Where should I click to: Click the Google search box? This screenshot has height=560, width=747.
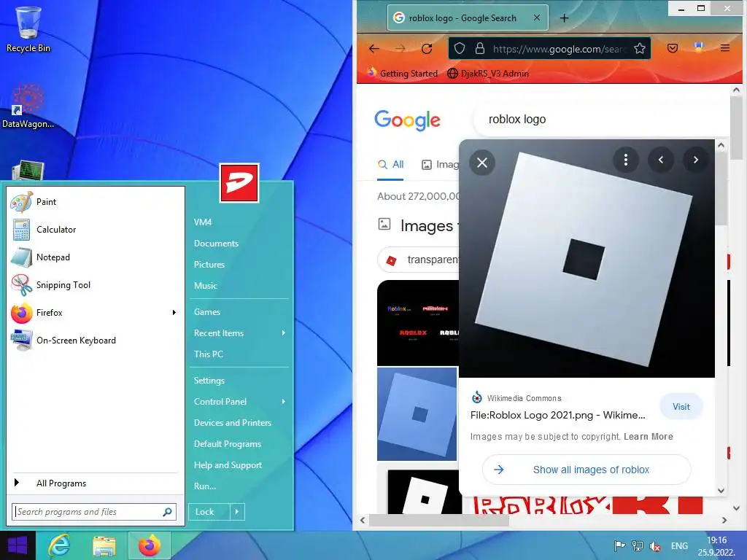tap(600, 120)
